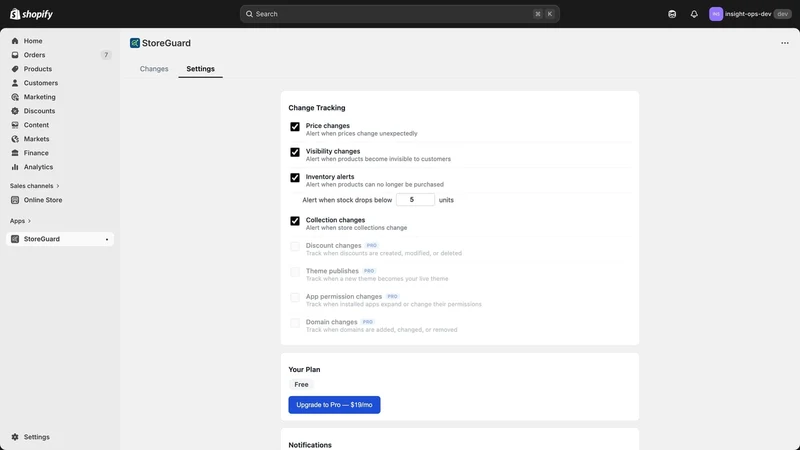
Task: Click the disabled Discount changes checkbox
Action: (295, 246)
